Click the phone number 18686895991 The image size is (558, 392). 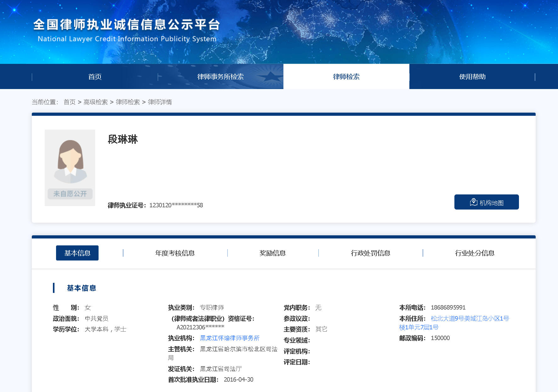point(448,307)
